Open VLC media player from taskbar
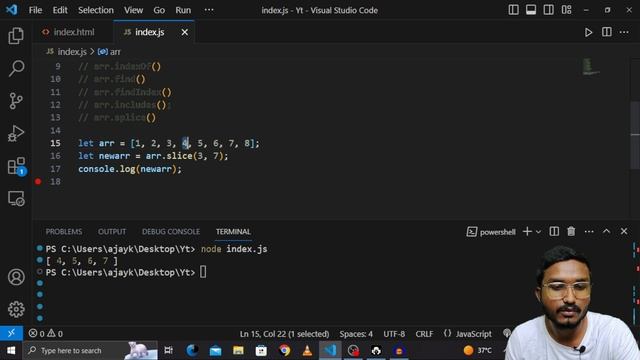Image resolution: width=640 pixels, height=360 pixels. click(x=307, y=350)
